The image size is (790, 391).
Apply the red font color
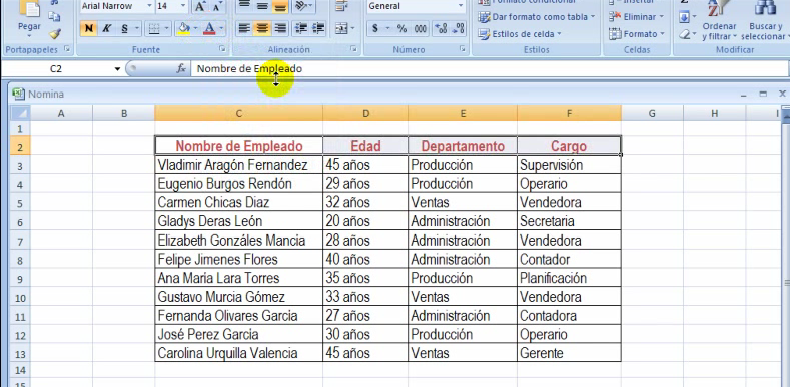point(210,29)
